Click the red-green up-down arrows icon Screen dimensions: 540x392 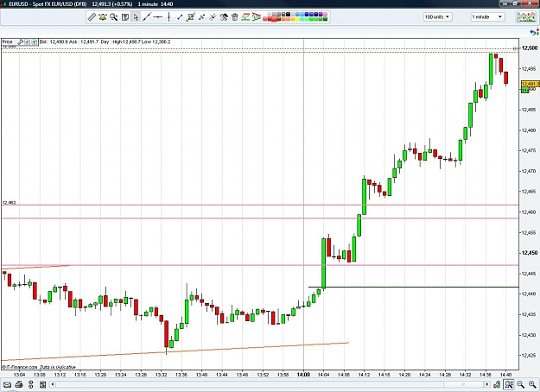[x=537, y=32]
